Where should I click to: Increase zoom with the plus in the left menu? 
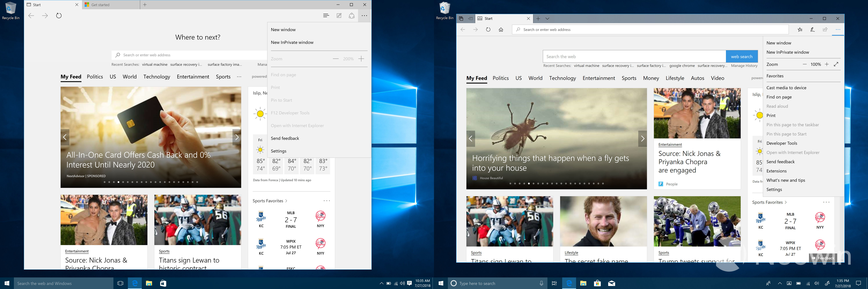click(361, 59)
